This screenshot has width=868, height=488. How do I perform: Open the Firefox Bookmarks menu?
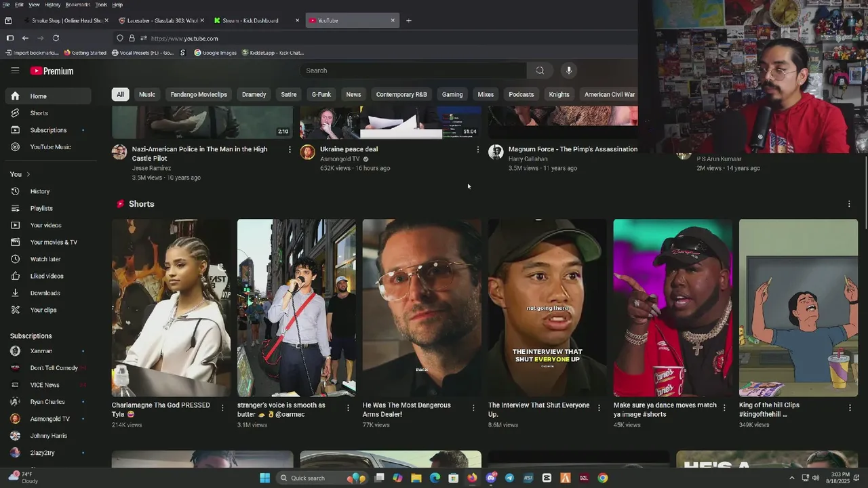[78, 5]
